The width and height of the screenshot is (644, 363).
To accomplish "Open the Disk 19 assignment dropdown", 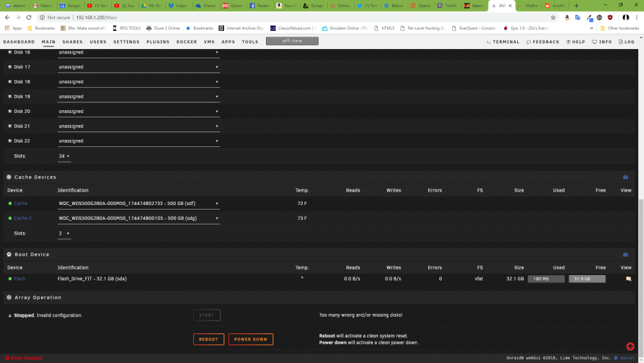I will pyautogui.click(x=139, y=97).
